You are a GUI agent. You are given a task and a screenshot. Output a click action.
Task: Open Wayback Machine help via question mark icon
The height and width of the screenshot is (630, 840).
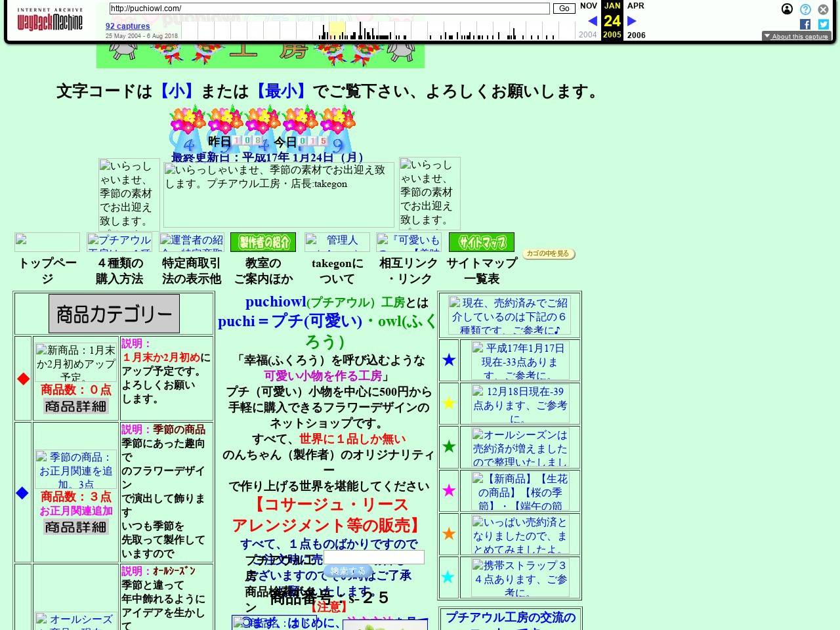805,9
